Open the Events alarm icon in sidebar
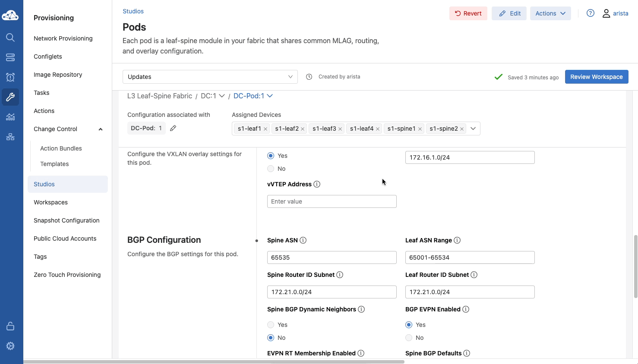 click(x=10, y=77)
